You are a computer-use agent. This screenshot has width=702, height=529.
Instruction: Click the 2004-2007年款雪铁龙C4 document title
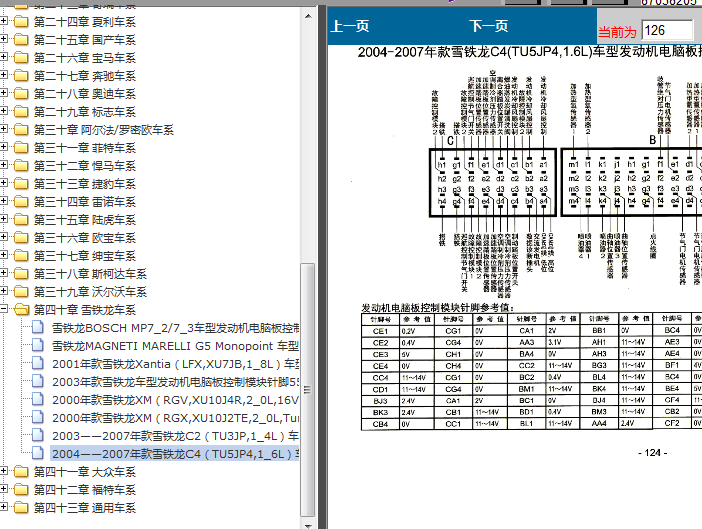[x=530, y=52]
